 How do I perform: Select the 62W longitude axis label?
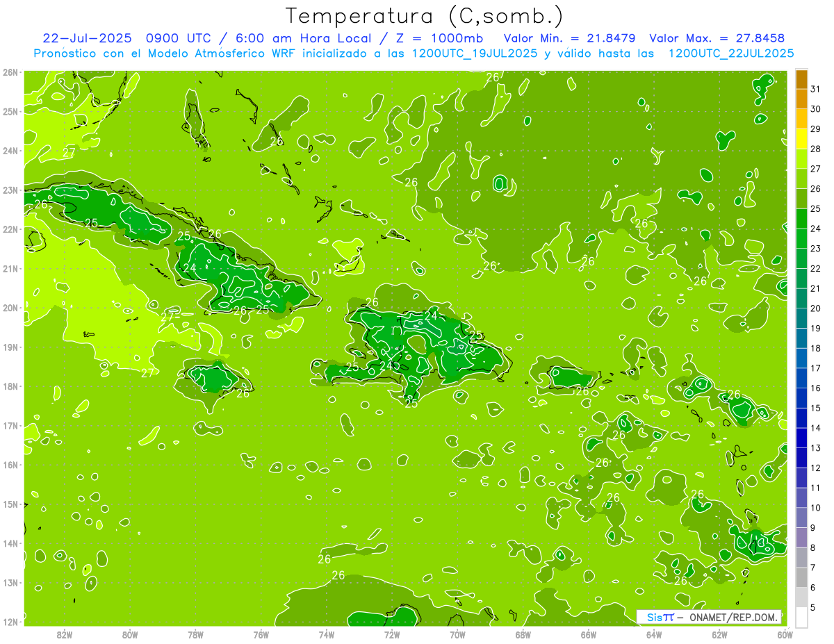pyautogui.click(x=719, y=634)
